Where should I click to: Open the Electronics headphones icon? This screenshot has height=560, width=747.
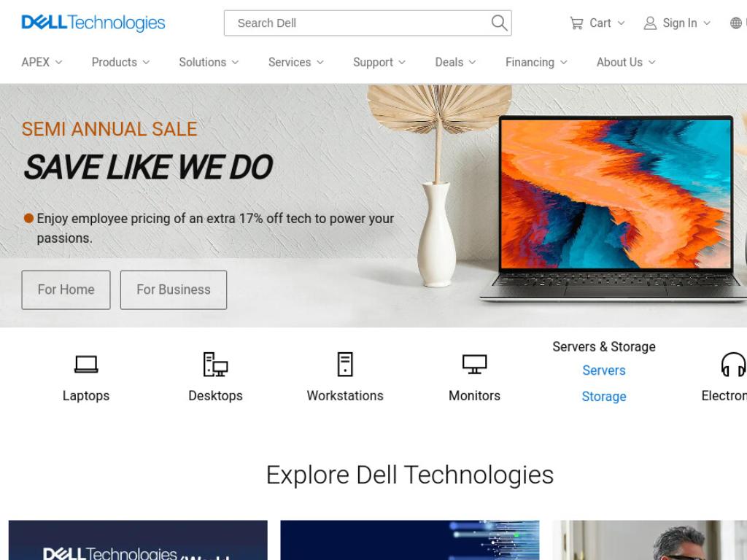734,365
